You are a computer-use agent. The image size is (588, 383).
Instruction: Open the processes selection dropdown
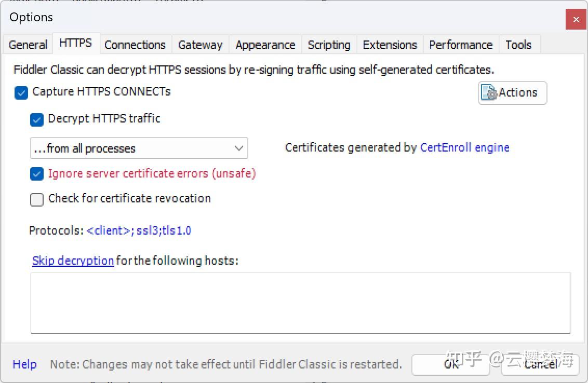[x=238, y=148]
